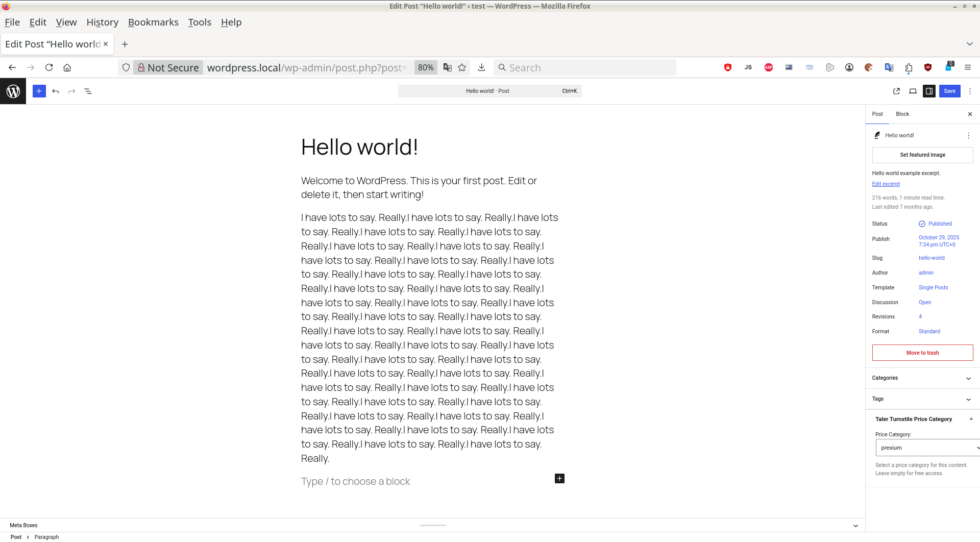Open the Tools menu
The height and width of the screenshot is (542, 980).
[200, 22]
